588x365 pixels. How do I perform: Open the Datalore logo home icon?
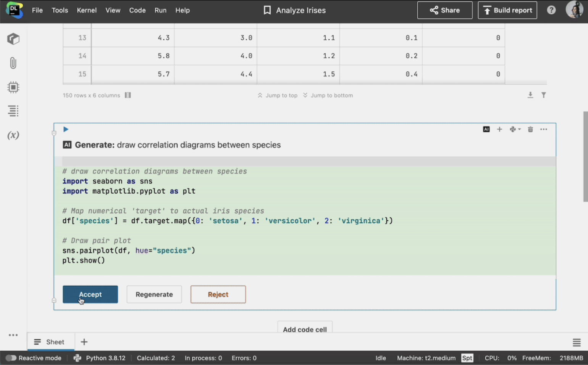14,10
